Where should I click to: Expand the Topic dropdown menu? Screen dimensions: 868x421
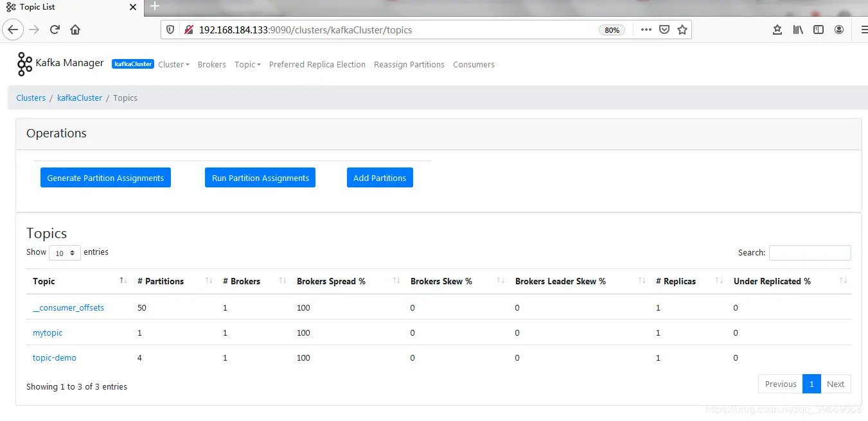[x=247, y=64]
